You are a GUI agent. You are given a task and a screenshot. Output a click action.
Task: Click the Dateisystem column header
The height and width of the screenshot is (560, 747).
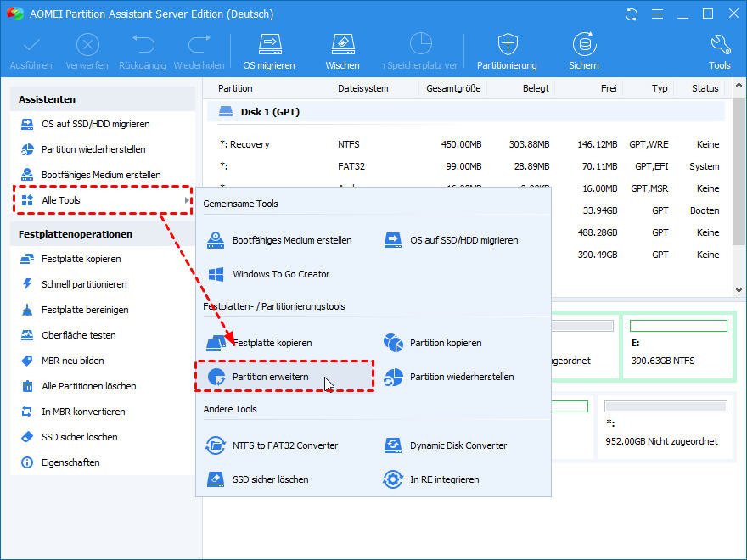click(x=363, y=88)
